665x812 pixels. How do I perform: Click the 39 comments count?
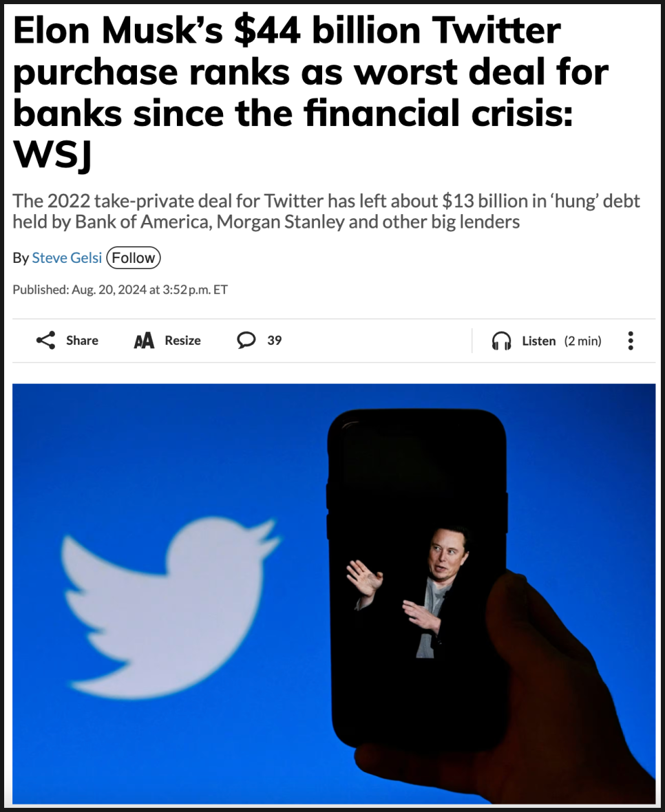(275, 340)
